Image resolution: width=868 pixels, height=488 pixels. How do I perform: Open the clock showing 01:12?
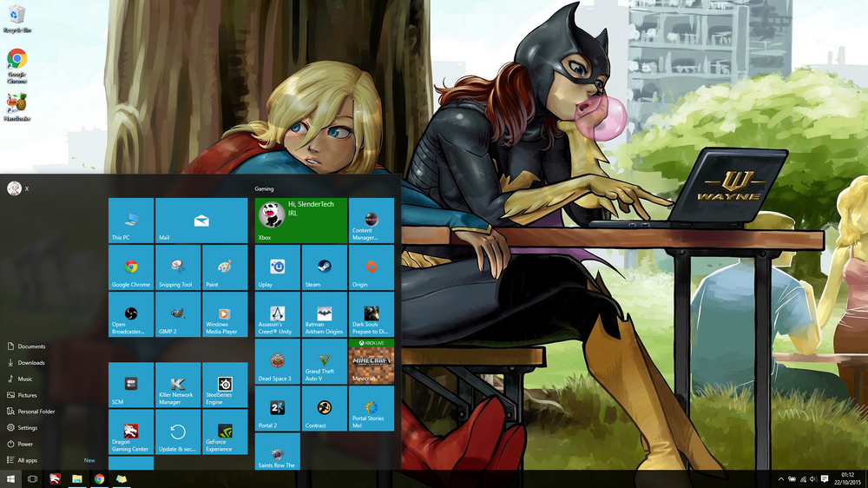point(847,478)
